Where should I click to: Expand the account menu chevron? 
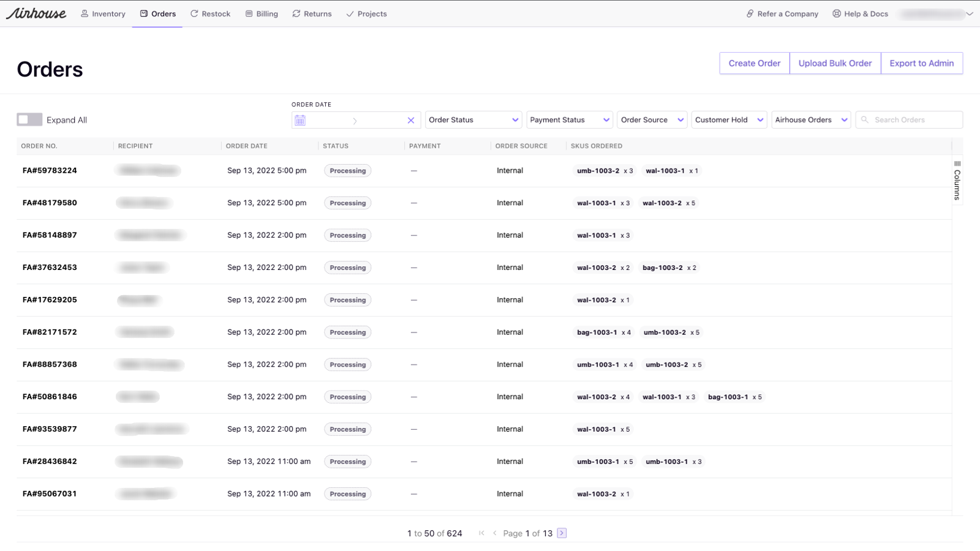click(970, 13)
